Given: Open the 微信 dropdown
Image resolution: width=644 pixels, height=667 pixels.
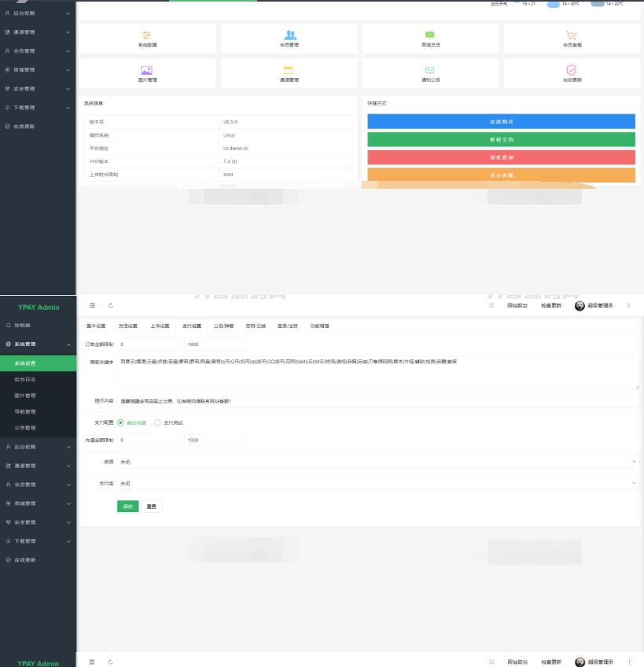Looking at the screenshot, I should click(x=377, y=462).
